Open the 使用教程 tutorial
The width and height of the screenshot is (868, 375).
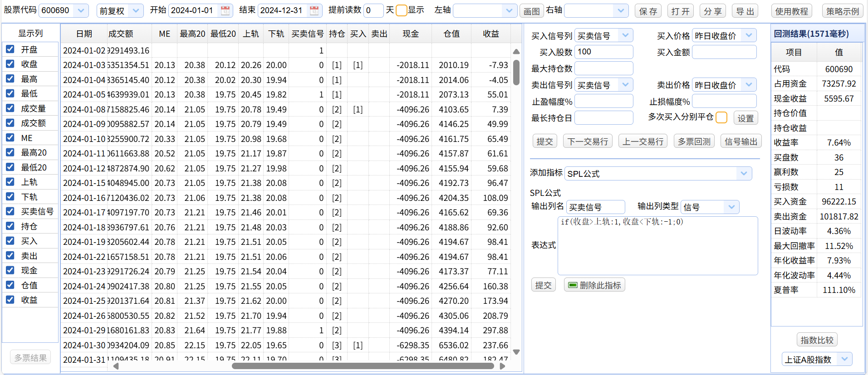coord(791,11)
